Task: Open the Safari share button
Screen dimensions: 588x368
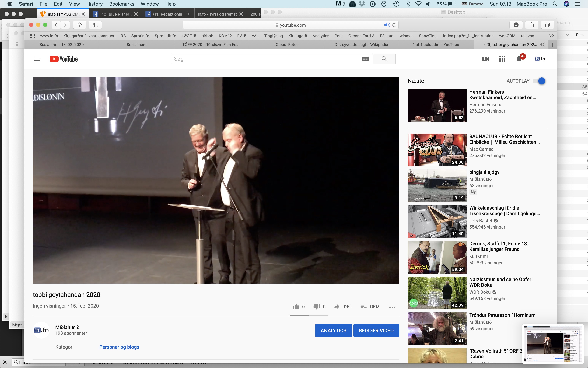Action: [x=532, y=25]
